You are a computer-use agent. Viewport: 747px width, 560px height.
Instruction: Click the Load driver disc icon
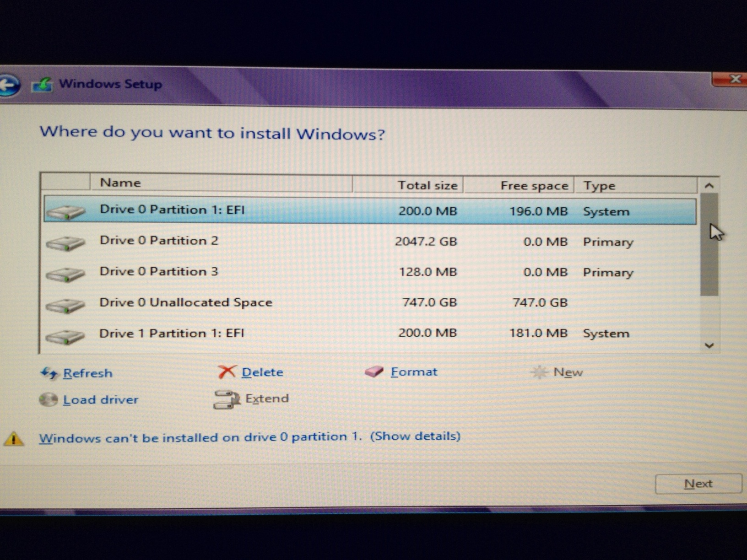tap(48, 400)
